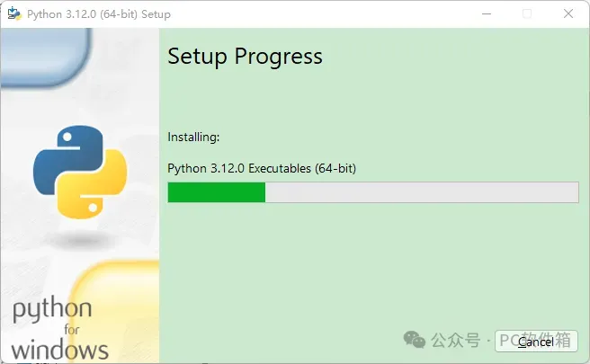Close the Python Setup window
The image size is (590, 364).
coord(568,14)
